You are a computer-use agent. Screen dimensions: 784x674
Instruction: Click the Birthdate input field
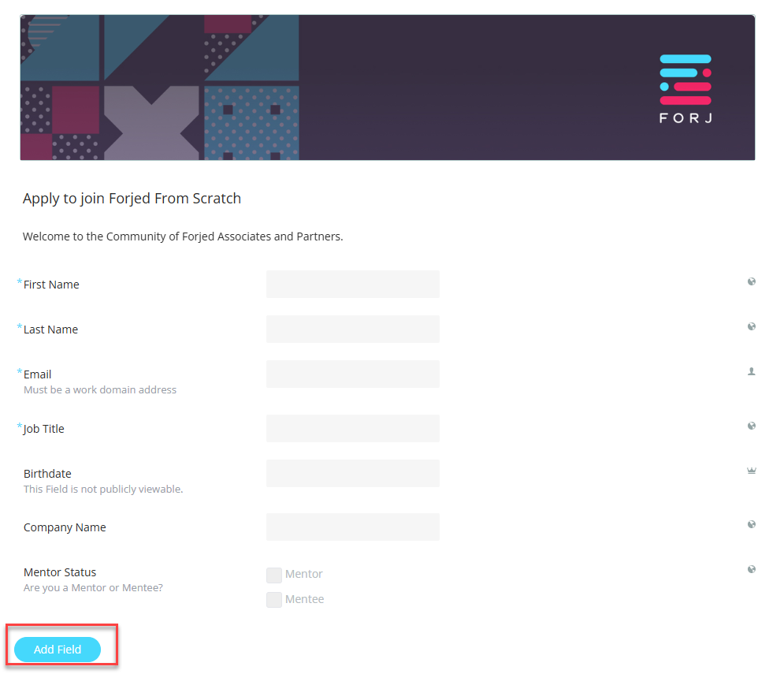coord(353,473)
